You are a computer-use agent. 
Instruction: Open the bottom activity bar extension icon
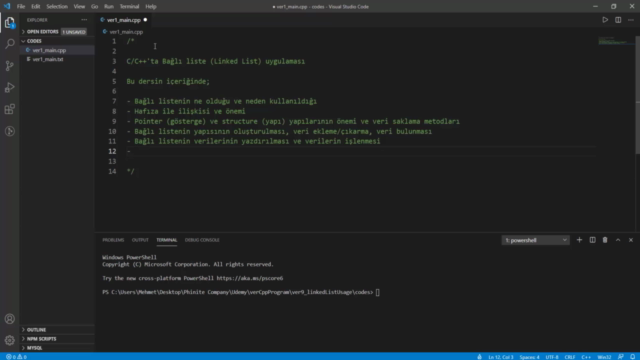[x=9, y=131]
